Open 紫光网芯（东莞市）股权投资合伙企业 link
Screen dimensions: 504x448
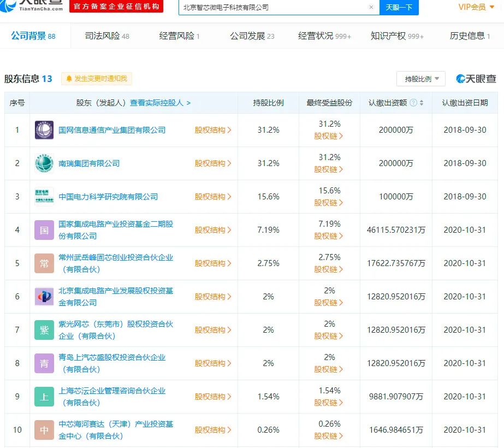pos(116,330)
